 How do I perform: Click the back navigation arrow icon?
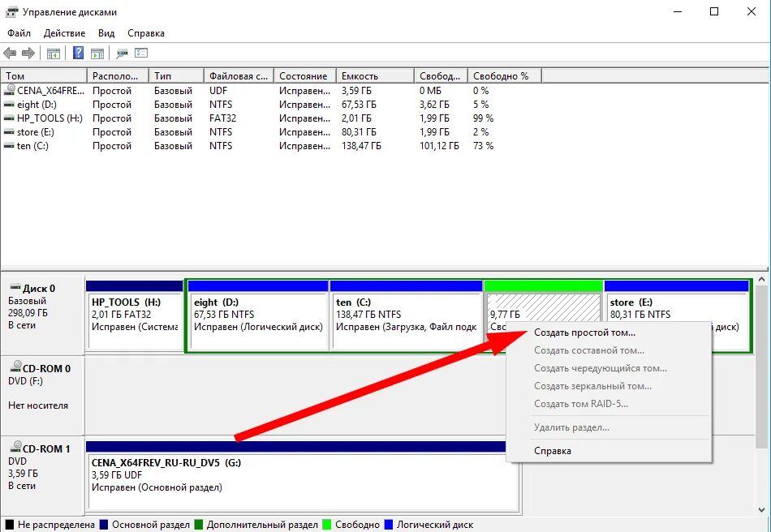coord(10,53)
